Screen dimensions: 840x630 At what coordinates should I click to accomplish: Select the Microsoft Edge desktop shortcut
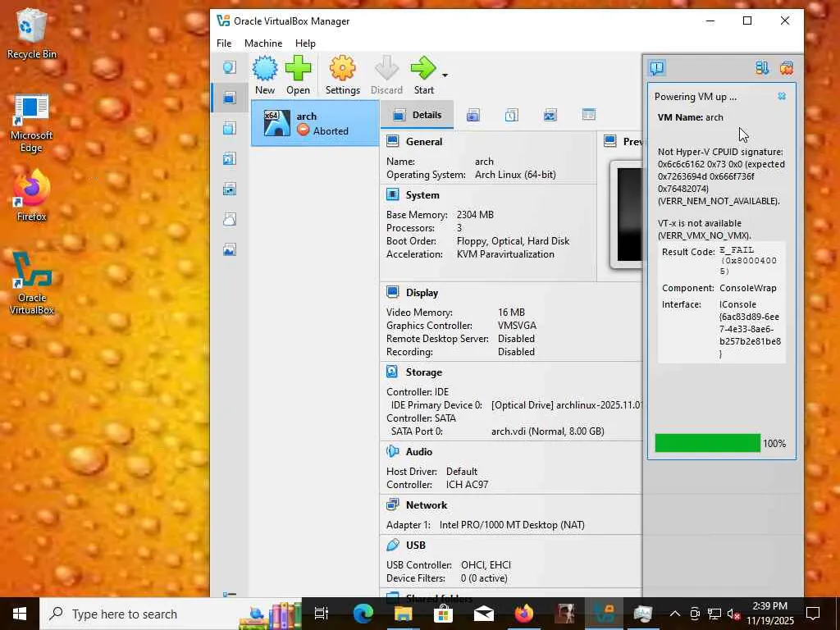31,124
